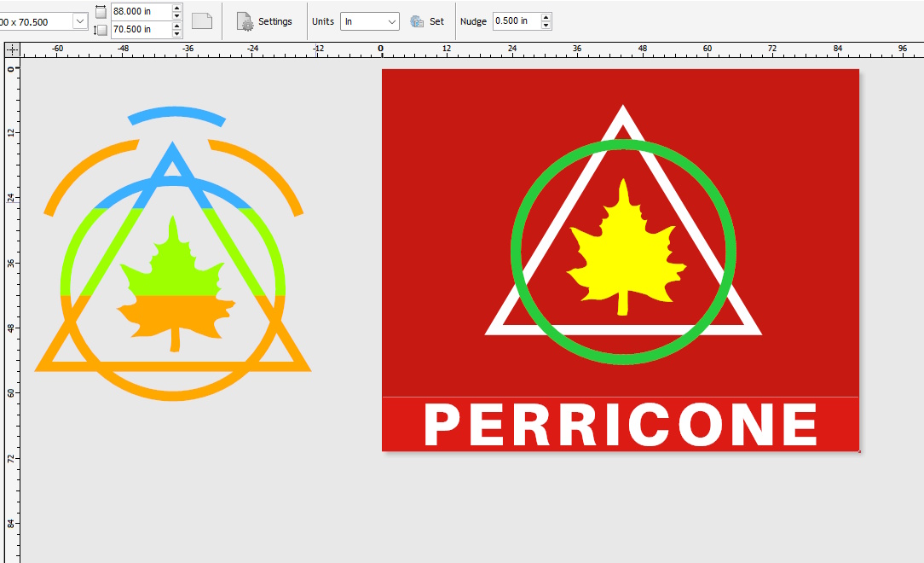The height and width of the screenshot is (563, 924).
Task: Click the width field showing 88.000 in
Action: [140, 12]
